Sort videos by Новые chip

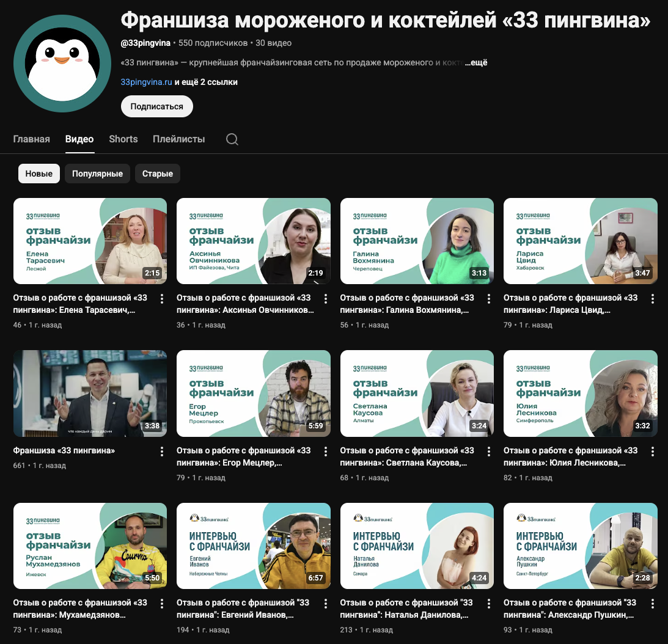coord(39,174)
